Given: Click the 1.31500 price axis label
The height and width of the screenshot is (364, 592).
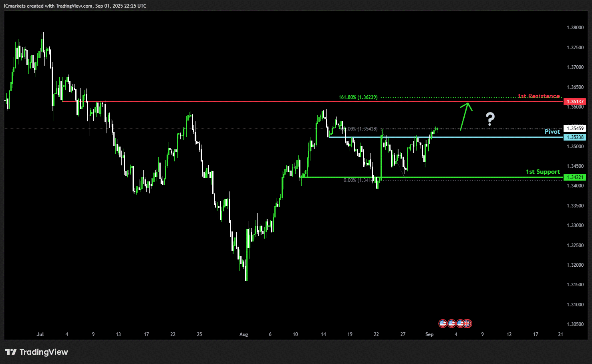Looking at the screenshot, I should tap(575, 285).
